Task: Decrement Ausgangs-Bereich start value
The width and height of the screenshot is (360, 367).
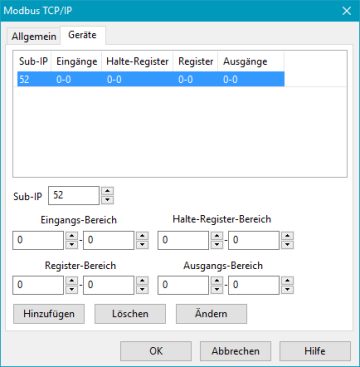Action: (217, 289)
